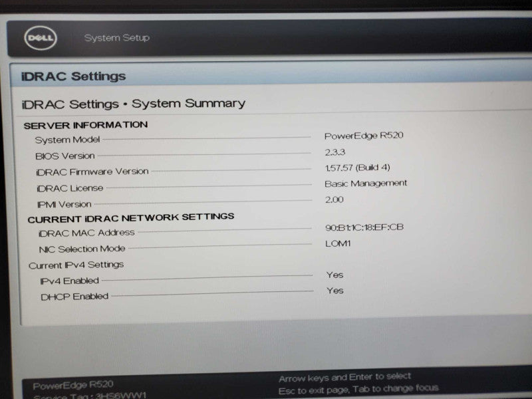Click the BIOS Version label
The width and height of the screenshot is (532, 399).
tap(65, 156)
